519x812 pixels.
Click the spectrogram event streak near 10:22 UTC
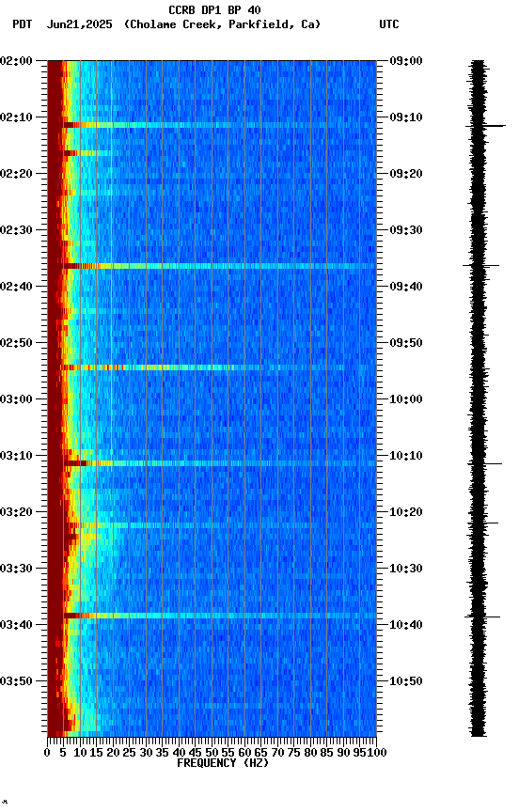point(220,525)
